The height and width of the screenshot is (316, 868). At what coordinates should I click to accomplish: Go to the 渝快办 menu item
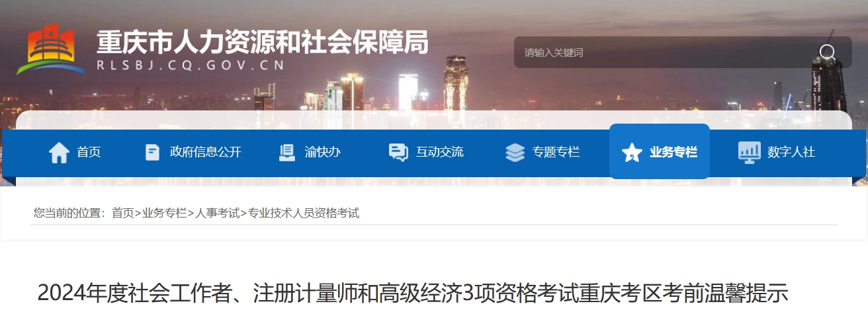[x=323, y=152]
